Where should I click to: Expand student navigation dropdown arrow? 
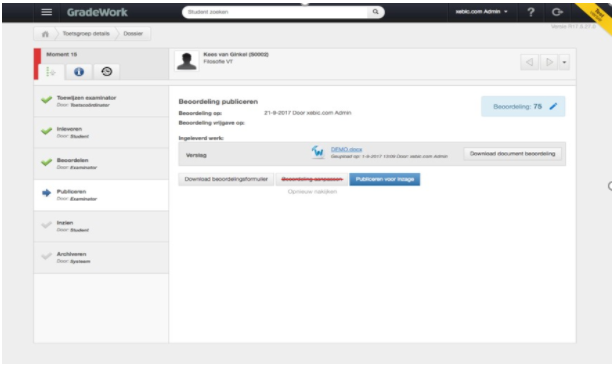click(564, 62)
